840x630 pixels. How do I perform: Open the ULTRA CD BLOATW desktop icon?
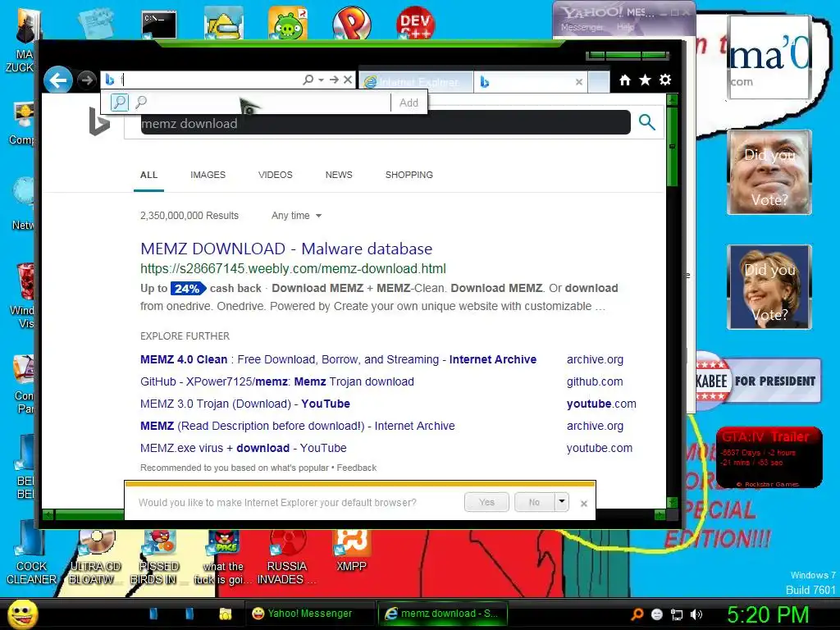tap(95, 558)
